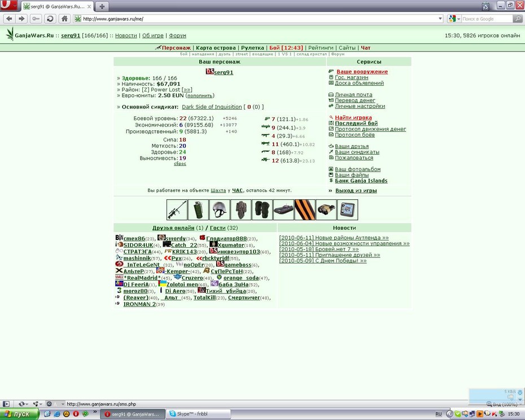Image resolution: width=525 pixels, height=420 pixels.
Task: Click the St. George ribbon inventory item
Action: pyautogui.click(x=305, y=209)
